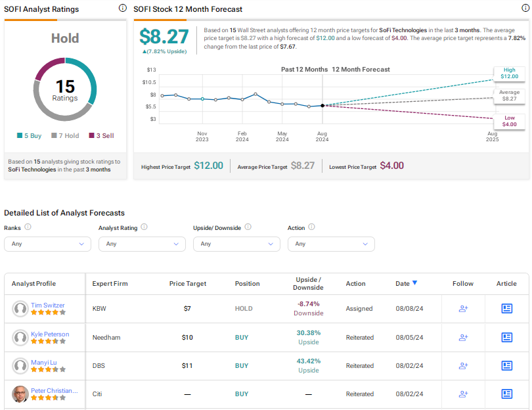This screenshot has height=410, width=532.
Task: Open article for Manyi Lu's DBS rating
Action: (x=506, y=365)
